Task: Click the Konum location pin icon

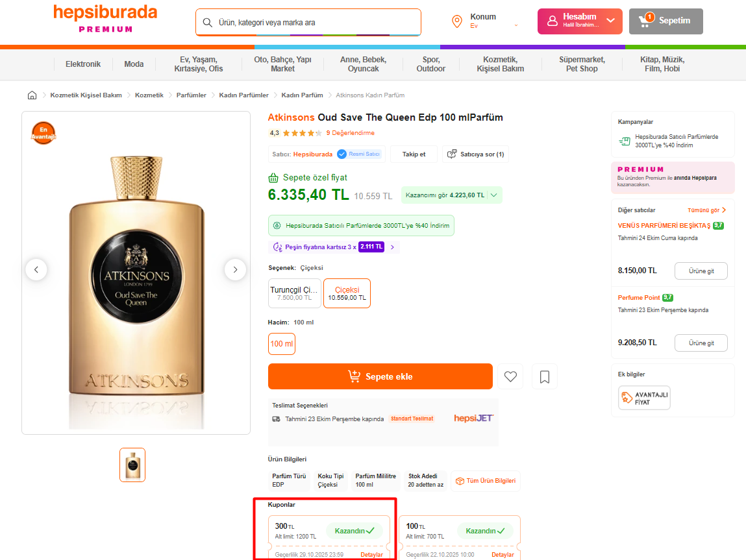Action: coord(457,21)
